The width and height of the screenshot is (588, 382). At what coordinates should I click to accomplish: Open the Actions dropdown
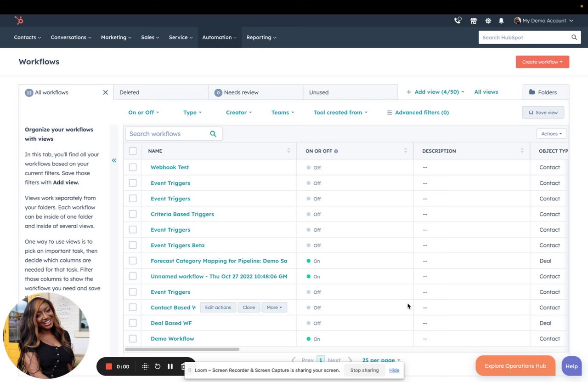[x=552, y=134]
